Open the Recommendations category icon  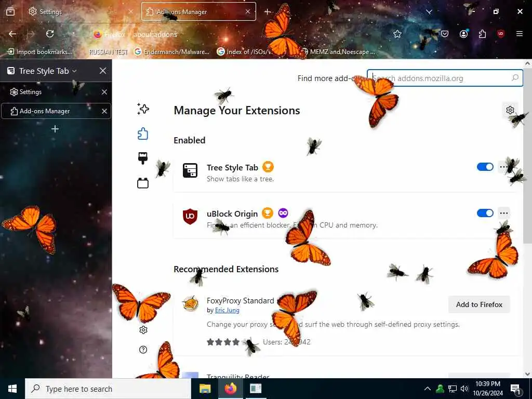tap(143, 109)
